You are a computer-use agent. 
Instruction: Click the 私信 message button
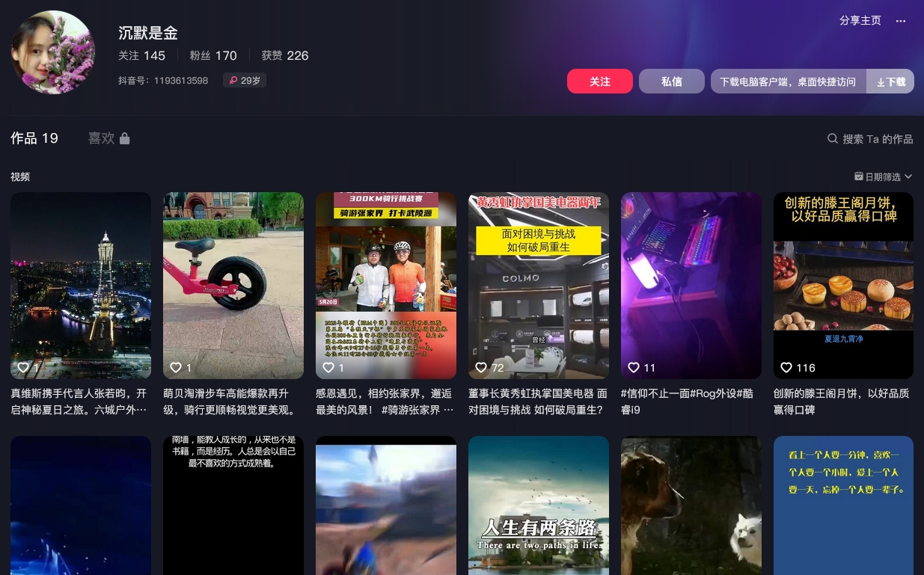(672, 82)
